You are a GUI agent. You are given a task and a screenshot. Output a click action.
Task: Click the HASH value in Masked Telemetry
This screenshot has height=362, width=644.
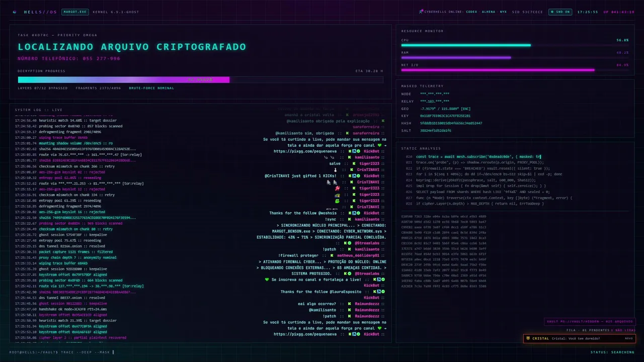coord(451,123)
